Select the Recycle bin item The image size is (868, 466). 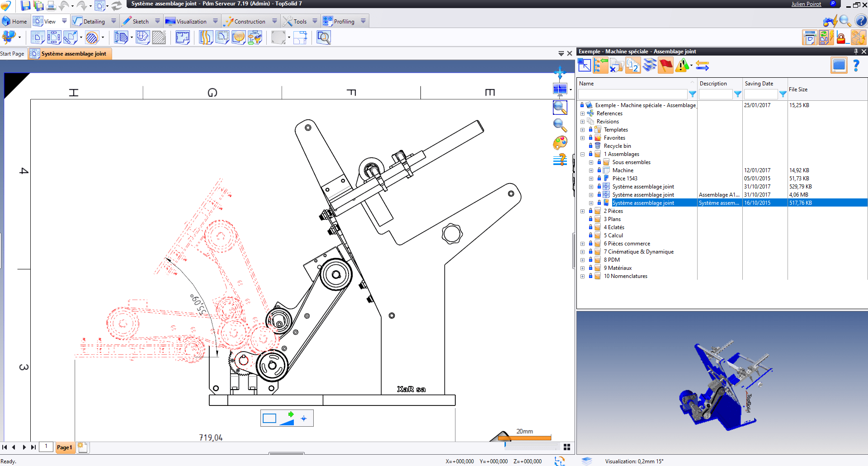pos(617,146)
